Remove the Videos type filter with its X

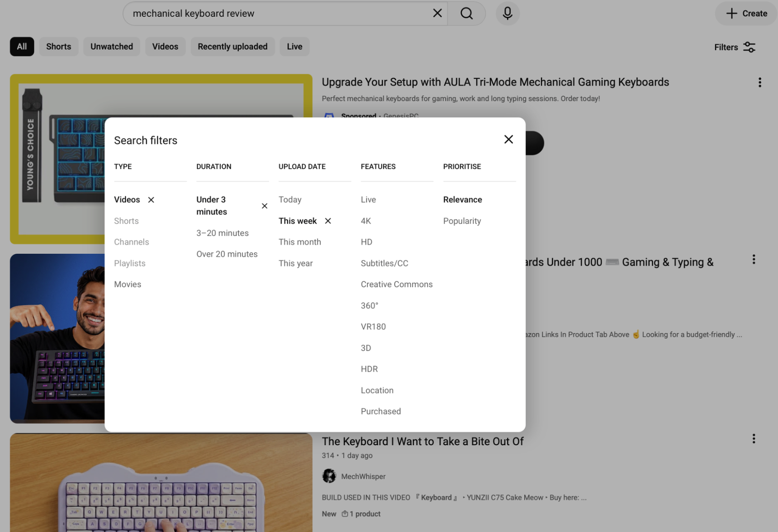point(151,199)
